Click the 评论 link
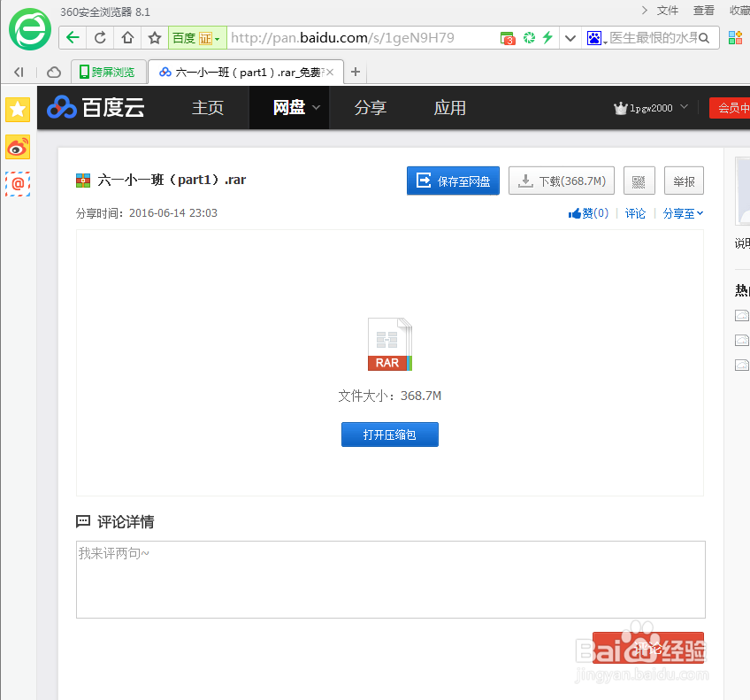The height and width of the screenshot is (700, 750). 635,213
